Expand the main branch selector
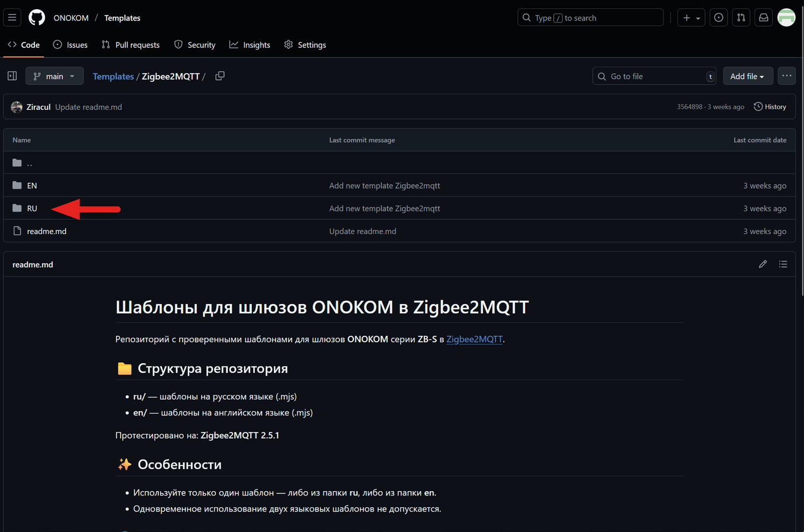804x532 pixels. pyautogui.click(x=54, y=76)
